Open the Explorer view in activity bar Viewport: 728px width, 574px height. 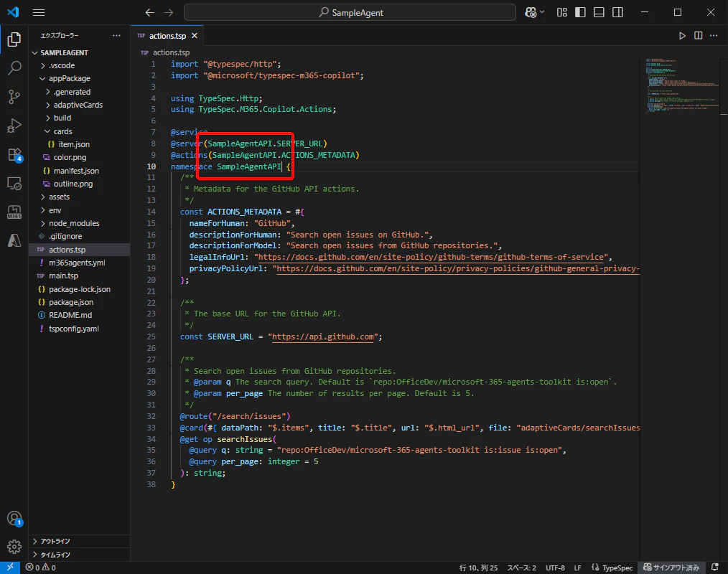[x=14, y=39]
